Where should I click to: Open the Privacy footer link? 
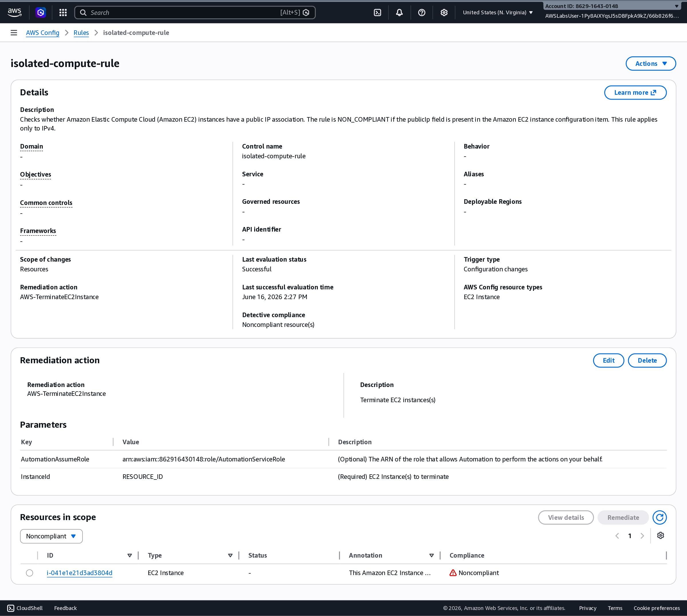587,608
